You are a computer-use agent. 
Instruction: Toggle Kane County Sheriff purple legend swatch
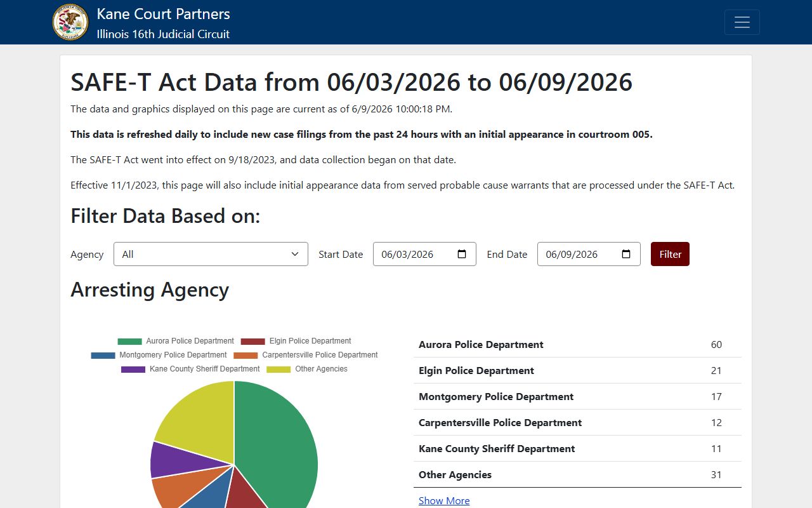133,369
